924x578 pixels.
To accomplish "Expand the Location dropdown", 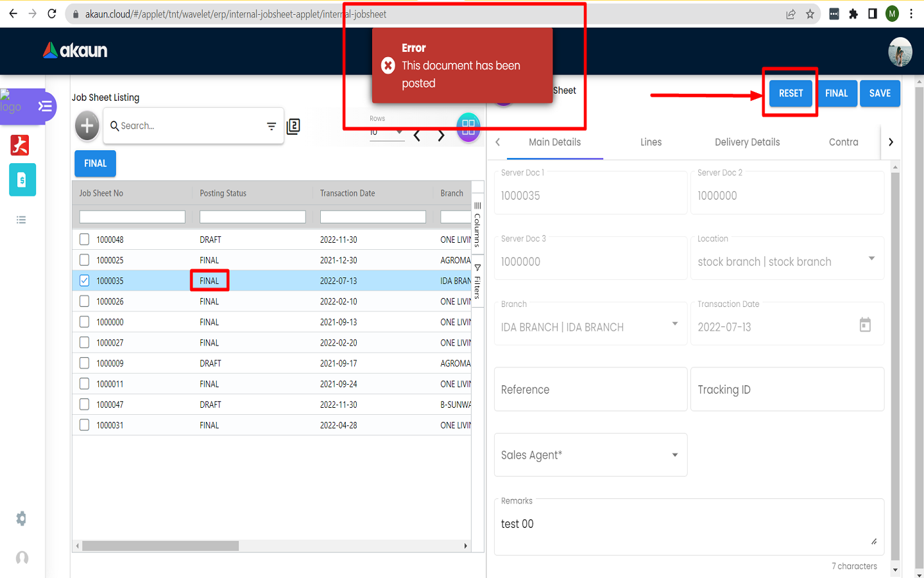I will [871, 259].
